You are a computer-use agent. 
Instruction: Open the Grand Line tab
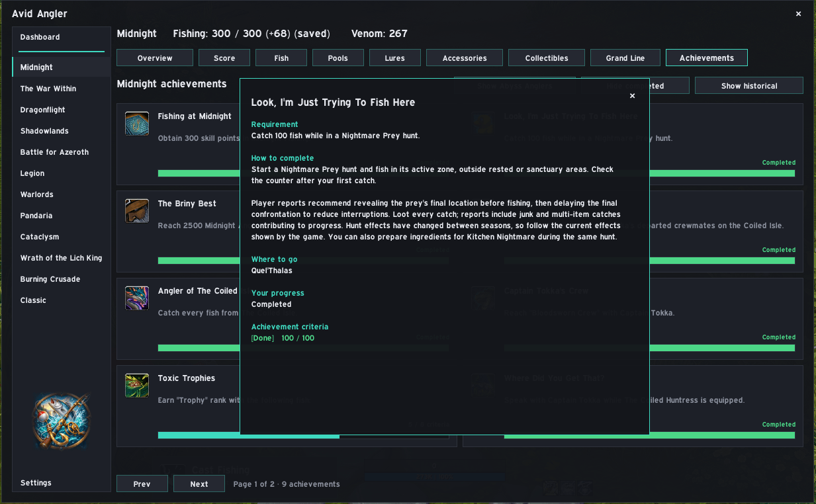pos(625,58)
